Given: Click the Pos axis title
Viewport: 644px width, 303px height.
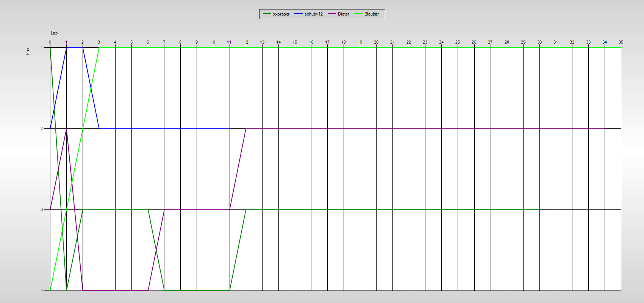Looking at the screenshot, I should click(x=28, y=52).
